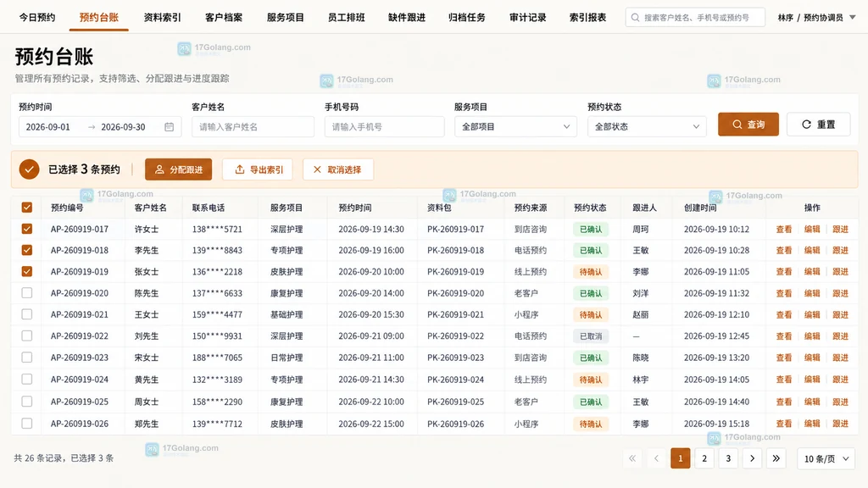Open the 服务项目 全部项目 dropdown

(x=515, y=127)
